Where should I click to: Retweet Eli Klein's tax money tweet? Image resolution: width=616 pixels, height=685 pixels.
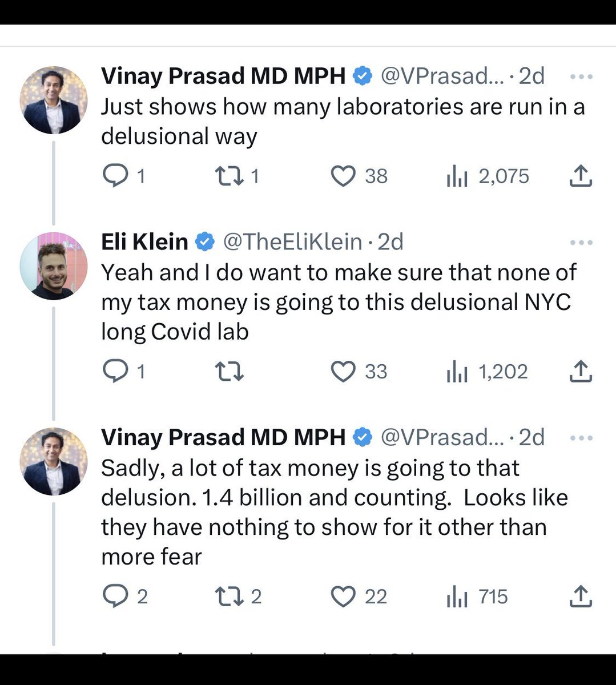point(228,372)
